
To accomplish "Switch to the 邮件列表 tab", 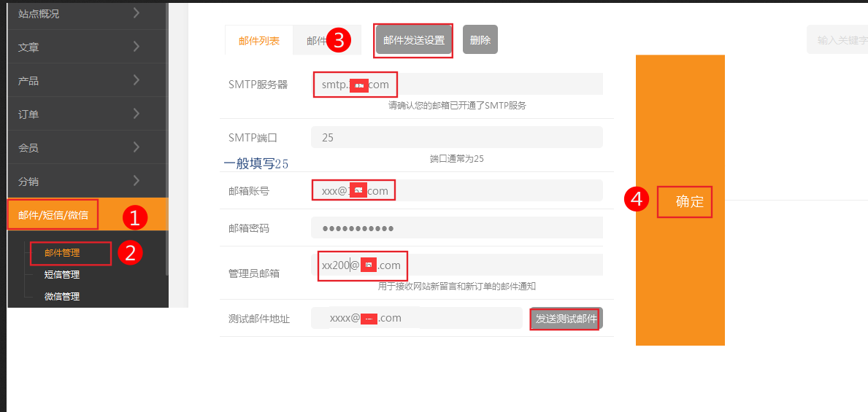I will pyautogui.click(x=259, y=41).
